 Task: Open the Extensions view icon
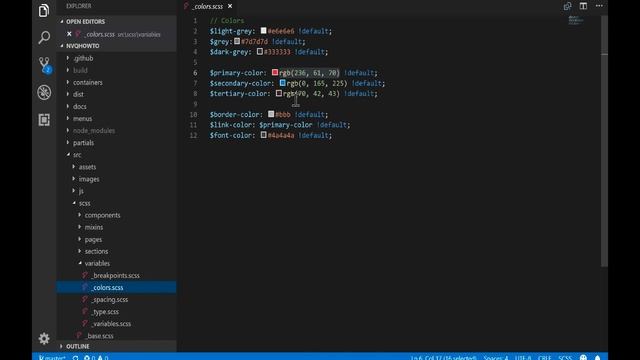44,120
